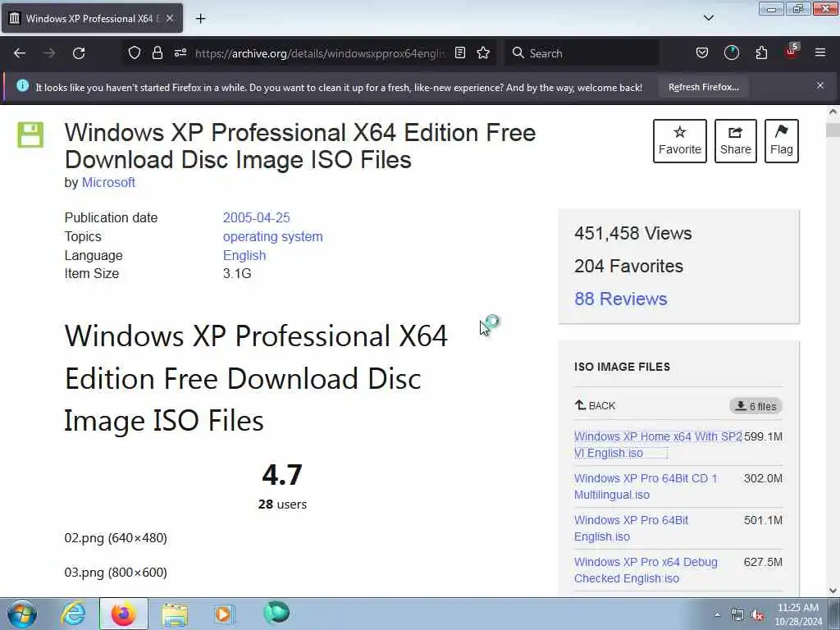Screen dimensions: 840x630
Task: Open Windows Explorer folder icon in taskbar
Action: 174,614
